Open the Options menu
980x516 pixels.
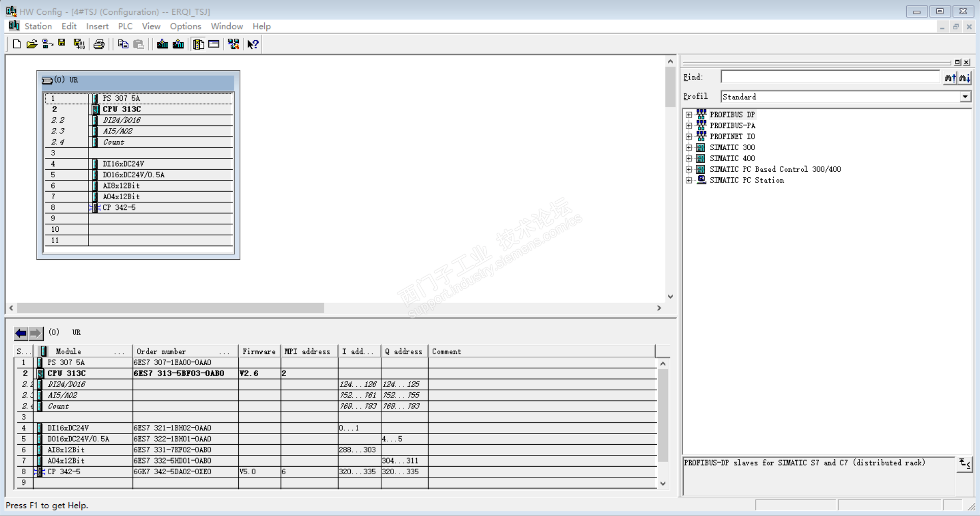(185, 26)
